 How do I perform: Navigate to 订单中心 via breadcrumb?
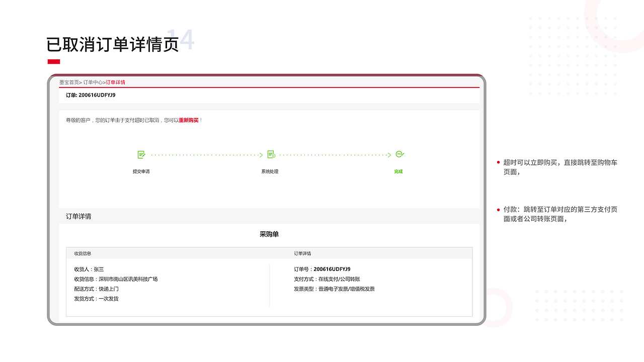pos(93,82)
